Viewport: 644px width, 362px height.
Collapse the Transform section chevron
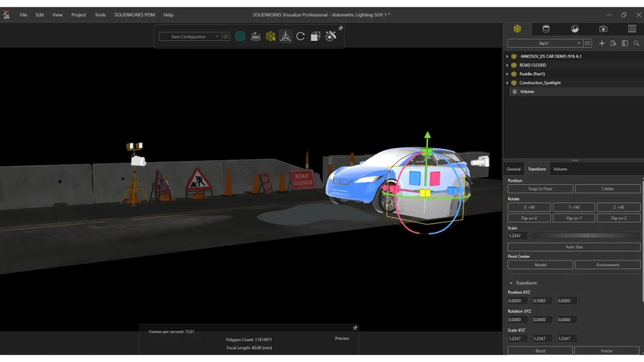[x=511, y=283]
